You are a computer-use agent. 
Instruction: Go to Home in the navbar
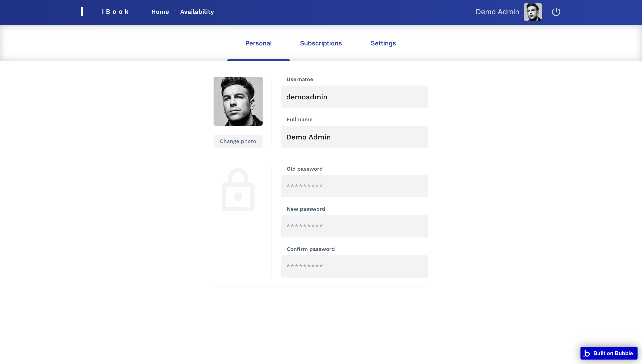160,12
